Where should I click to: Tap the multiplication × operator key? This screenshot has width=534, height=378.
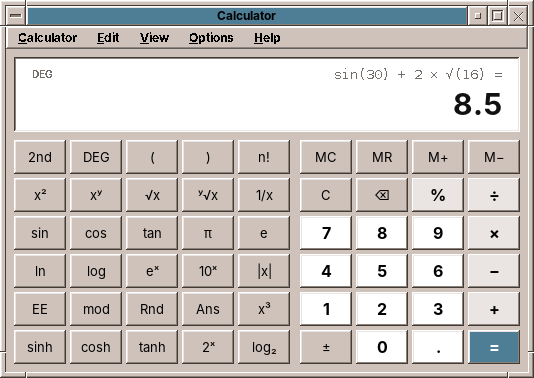pyautogui.click(x=494, y=233)
